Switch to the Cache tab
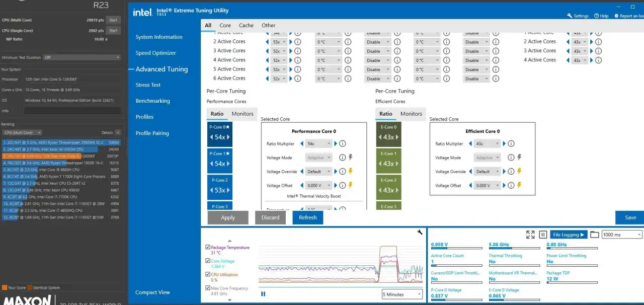Image resolution: width=644 pixels, height=305 pixels. tap(246, 25)
